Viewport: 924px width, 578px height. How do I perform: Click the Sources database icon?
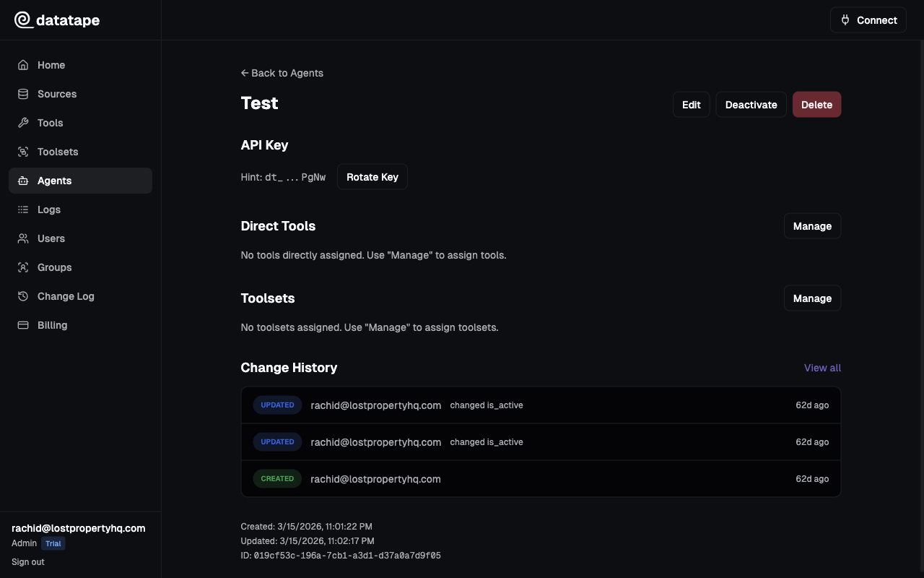pos(23,94)
